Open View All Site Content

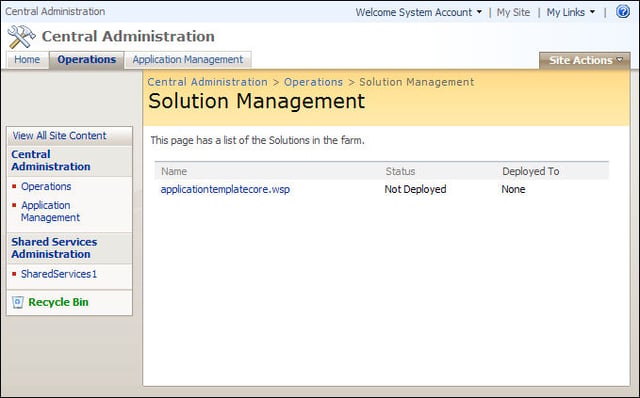(x=59, y=136)
